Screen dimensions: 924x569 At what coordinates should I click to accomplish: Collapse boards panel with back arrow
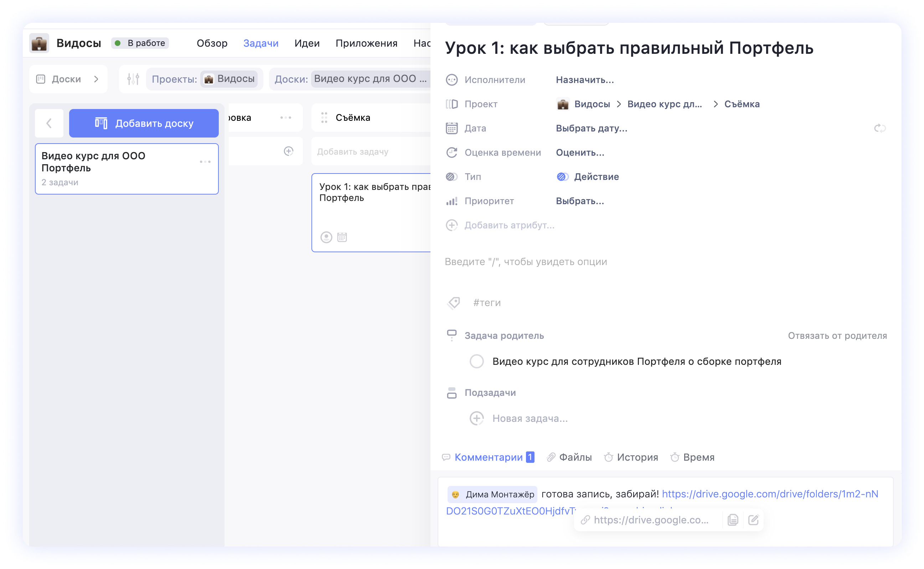click(49, 123)
